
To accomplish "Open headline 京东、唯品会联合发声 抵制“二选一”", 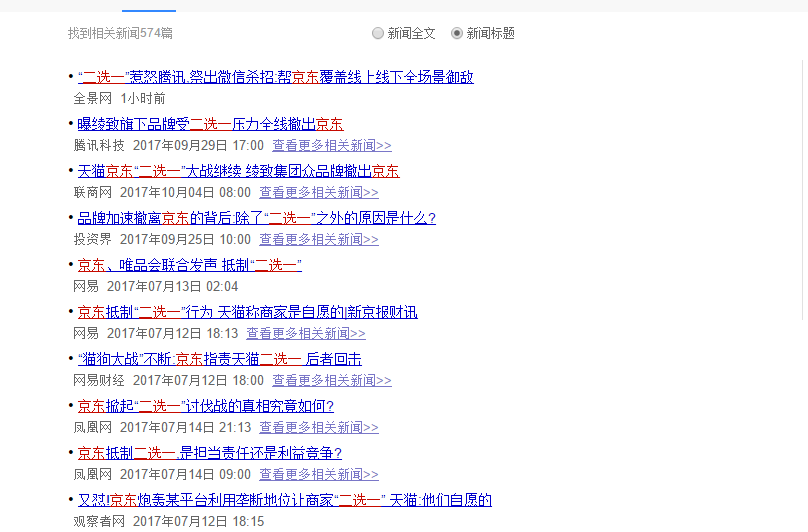I will [190, 265].
